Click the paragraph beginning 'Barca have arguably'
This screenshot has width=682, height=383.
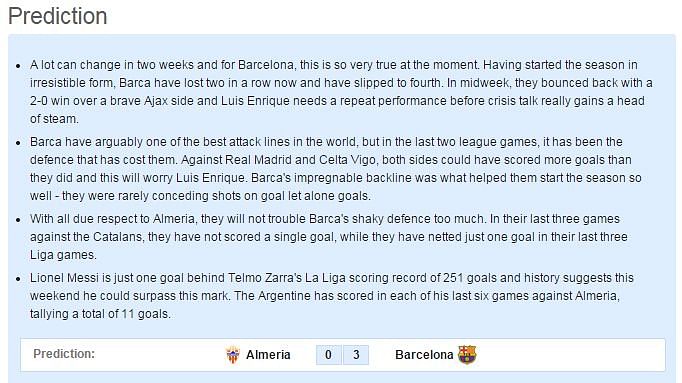tap(336, 169)
